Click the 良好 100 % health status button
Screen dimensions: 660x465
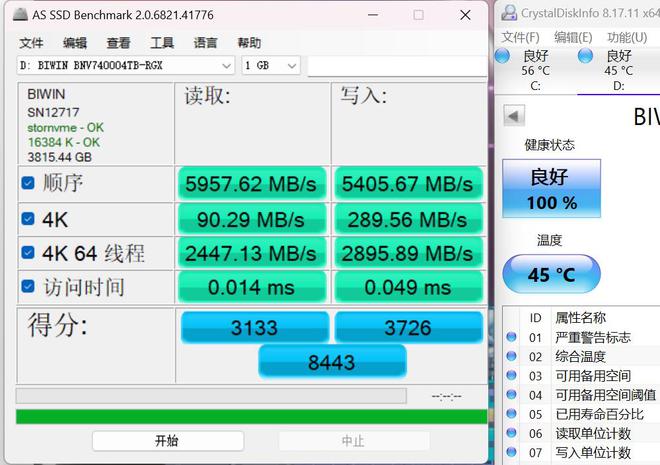552,189
